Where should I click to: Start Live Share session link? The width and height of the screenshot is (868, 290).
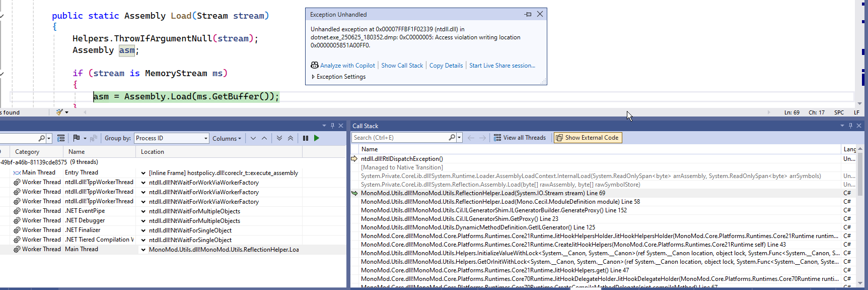502,66
